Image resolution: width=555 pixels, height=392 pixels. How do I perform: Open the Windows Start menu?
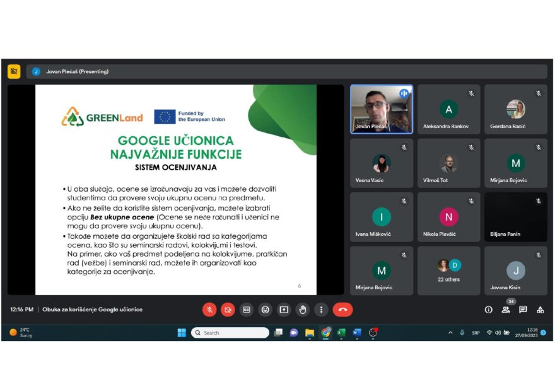(182, 333)
